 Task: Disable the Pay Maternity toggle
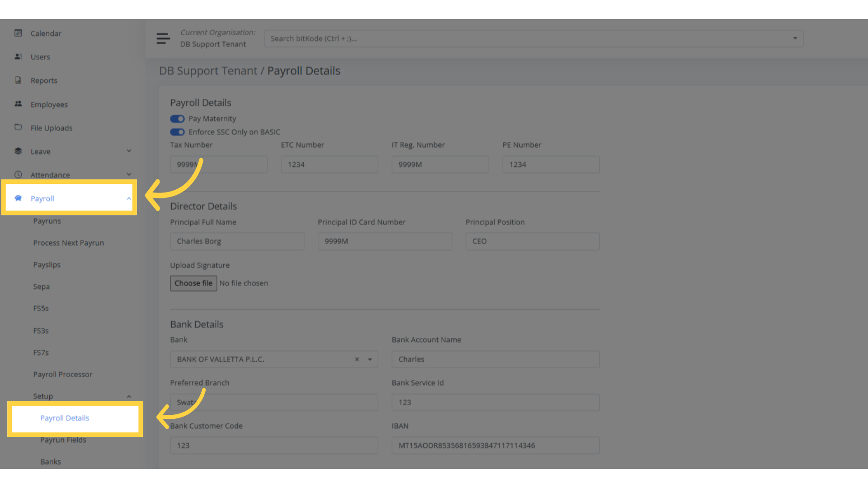[x=177, y=118]
